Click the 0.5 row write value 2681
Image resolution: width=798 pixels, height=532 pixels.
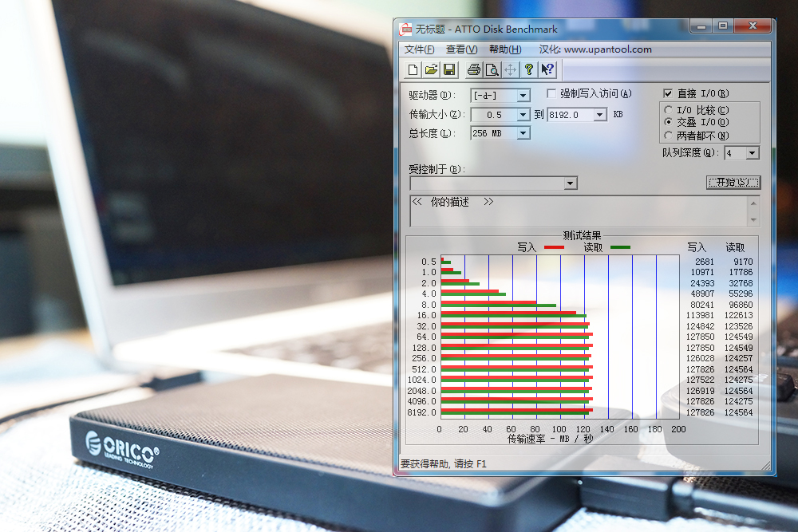click(705, 262)
